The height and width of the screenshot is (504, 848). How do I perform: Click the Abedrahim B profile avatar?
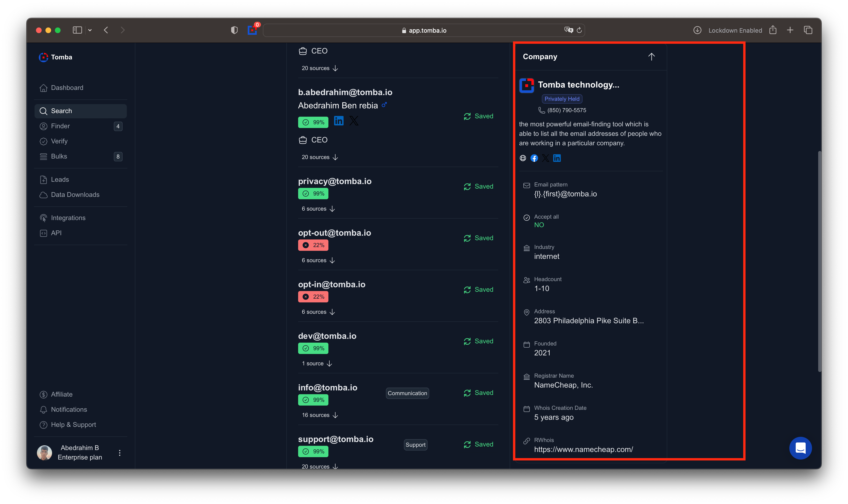click(44, 453)
